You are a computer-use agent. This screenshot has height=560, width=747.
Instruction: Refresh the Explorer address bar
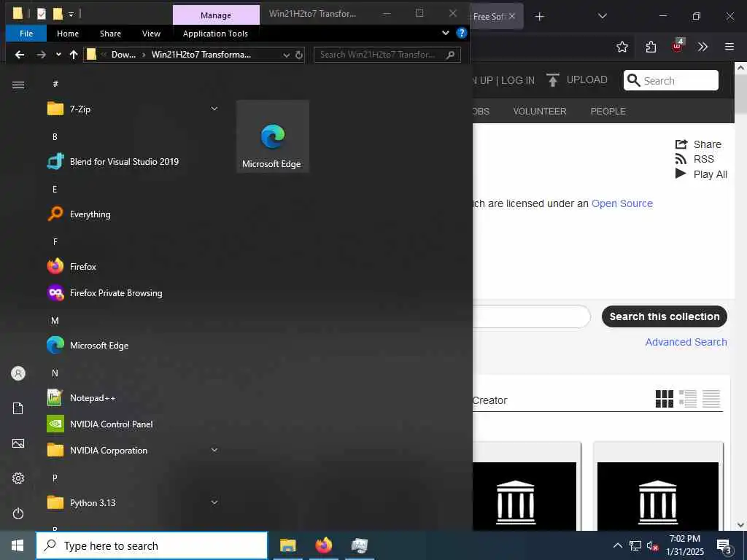pyautogui.click(x=298, y=55)
